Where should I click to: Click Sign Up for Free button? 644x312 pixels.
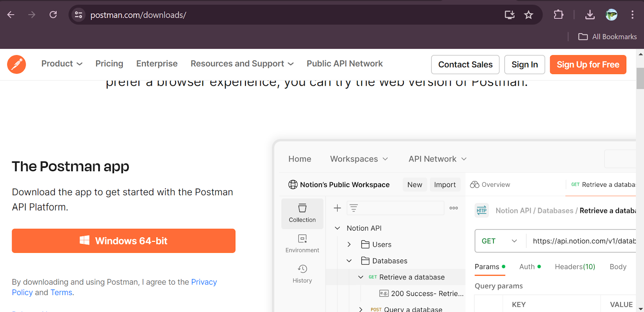[588, 64]
